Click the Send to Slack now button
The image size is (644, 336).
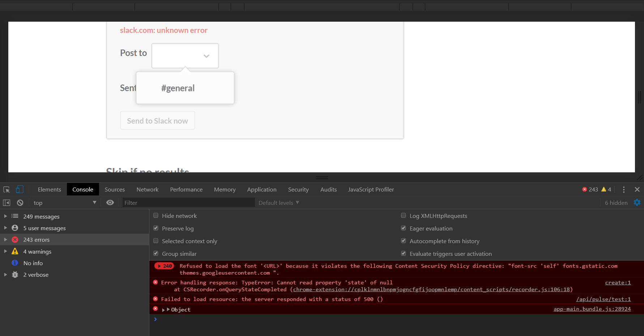coord(158,121)
